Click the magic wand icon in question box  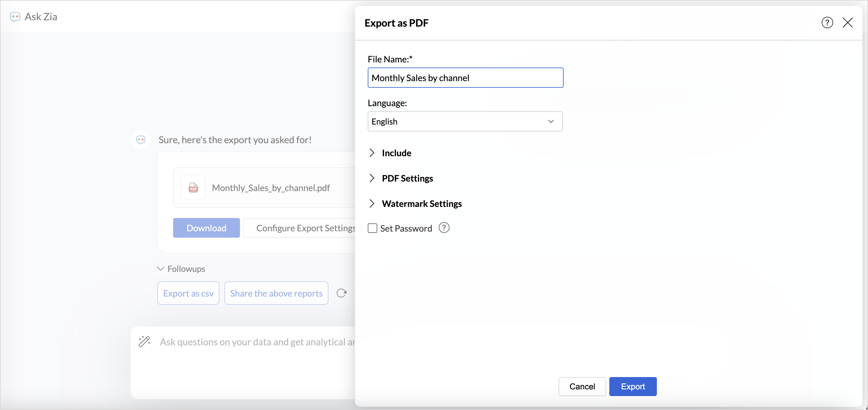point(144,341)
